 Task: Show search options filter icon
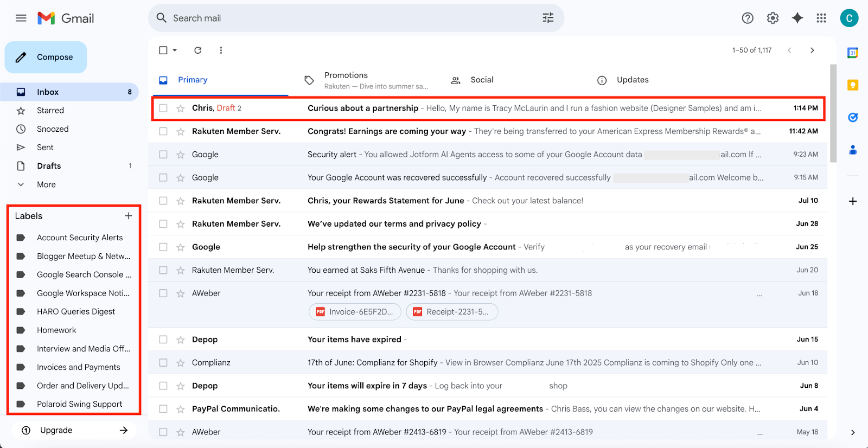[548, 18]
